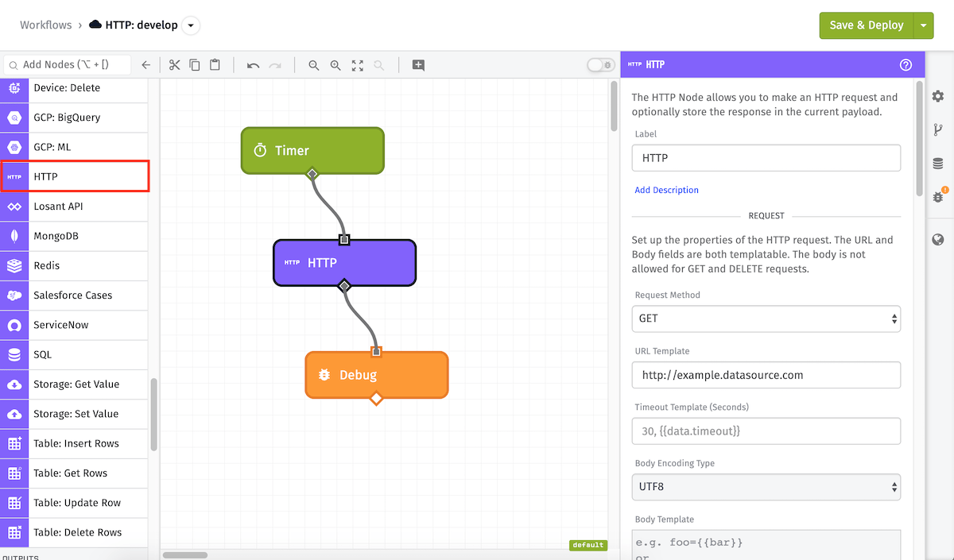Image resolution: width=954 pixels, height=560 pixels.
Task: Open the Request Method dropdown
Action: click(x=766, y=319)
